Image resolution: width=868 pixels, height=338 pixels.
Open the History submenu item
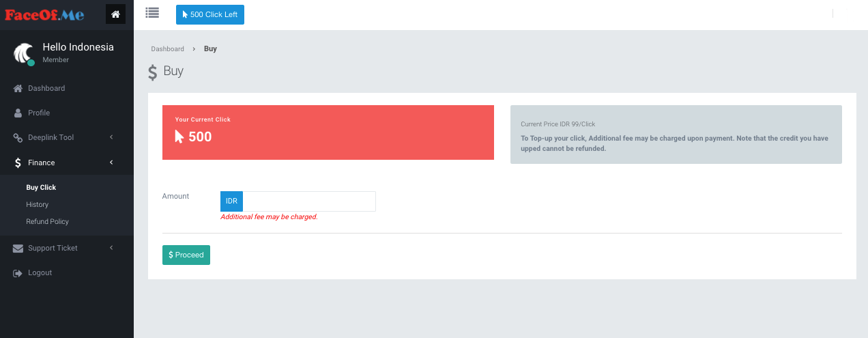[x=37, y=204]
